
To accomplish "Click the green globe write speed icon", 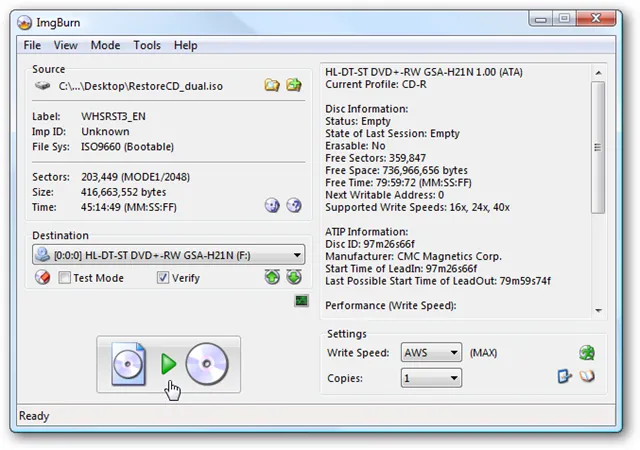I will pyautogui.click(x=587, y=352).
